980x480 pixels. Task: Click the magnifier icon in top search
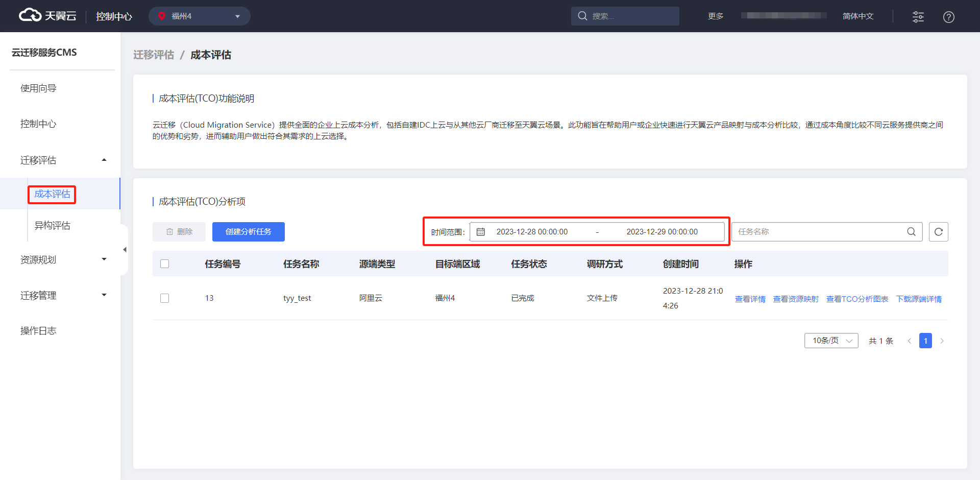click(582, 16)
